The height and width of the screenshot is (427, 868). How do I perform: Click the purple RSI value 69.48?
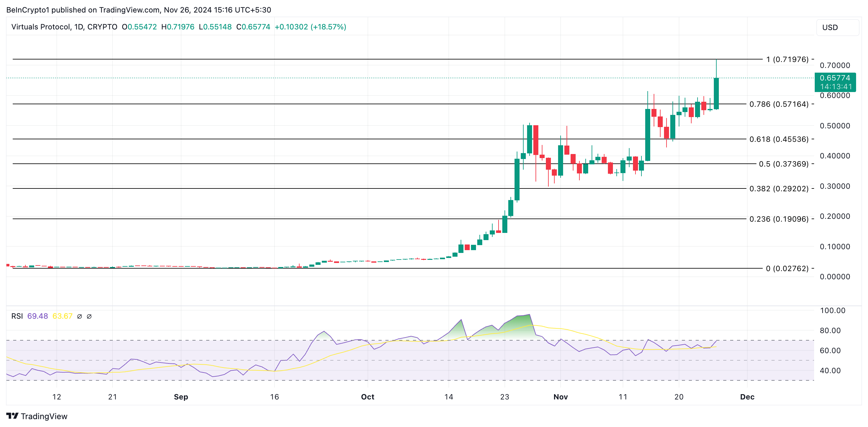coord(37,316)
